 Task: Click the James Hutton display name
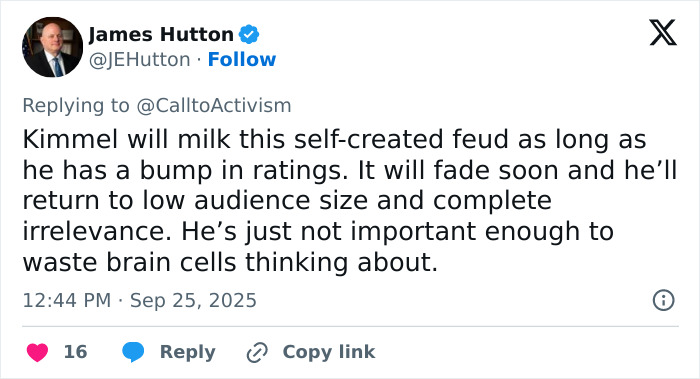coord(161,34)
